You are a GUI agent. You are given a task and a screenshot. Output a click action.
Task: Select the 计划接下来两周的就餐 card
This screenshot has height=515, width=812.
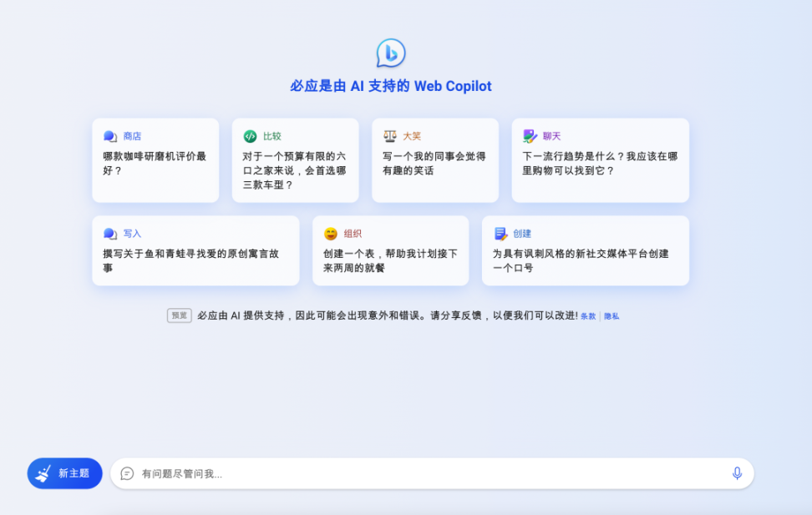(x=390, y=250)
